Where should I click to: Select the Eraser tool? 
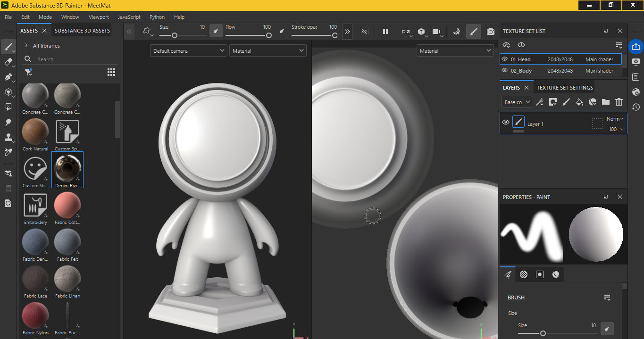coord(8,62)
